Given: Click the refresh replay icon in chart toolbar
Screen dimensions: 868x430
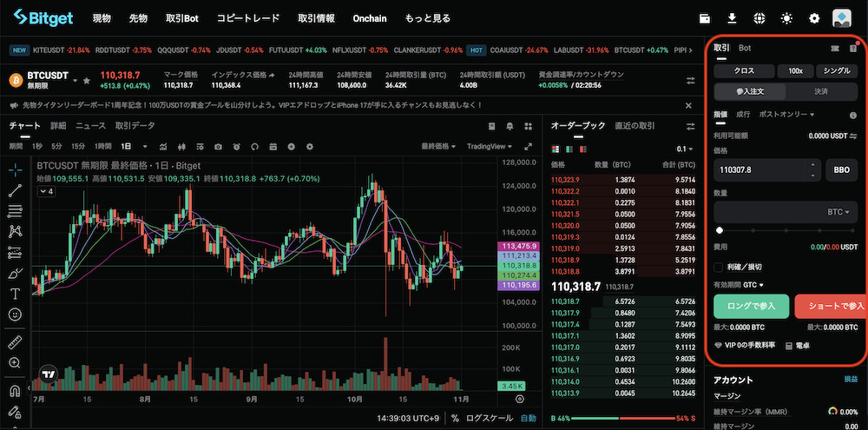Looking at the screenshot, I should point(254,147).
